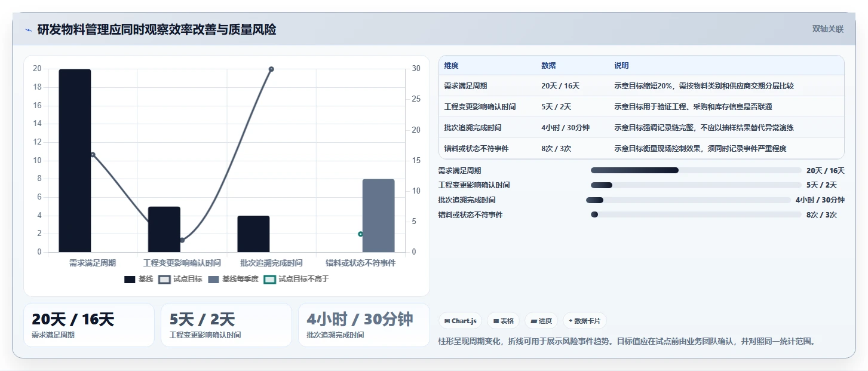Click the 示意目标缩短20% description cell
Screen dimensions: 868x371
(x=704, y=86)
